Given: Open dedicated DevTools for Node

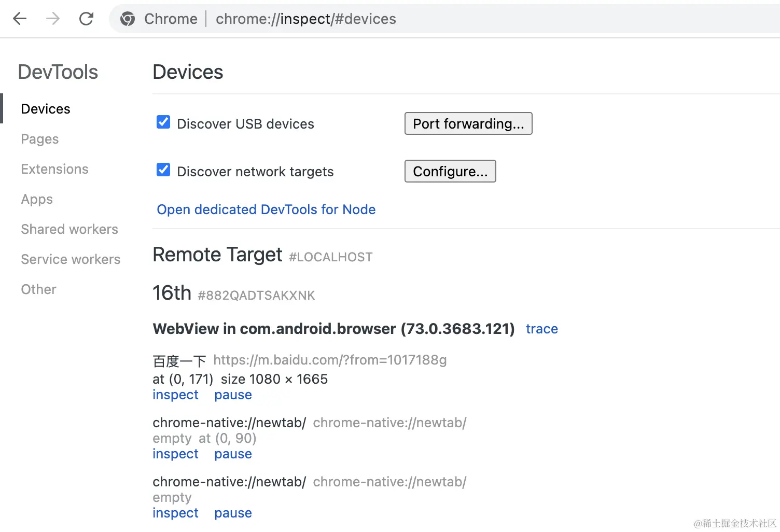Looking at the screenshot, I should pyautogui.click(x=266, y=209).
